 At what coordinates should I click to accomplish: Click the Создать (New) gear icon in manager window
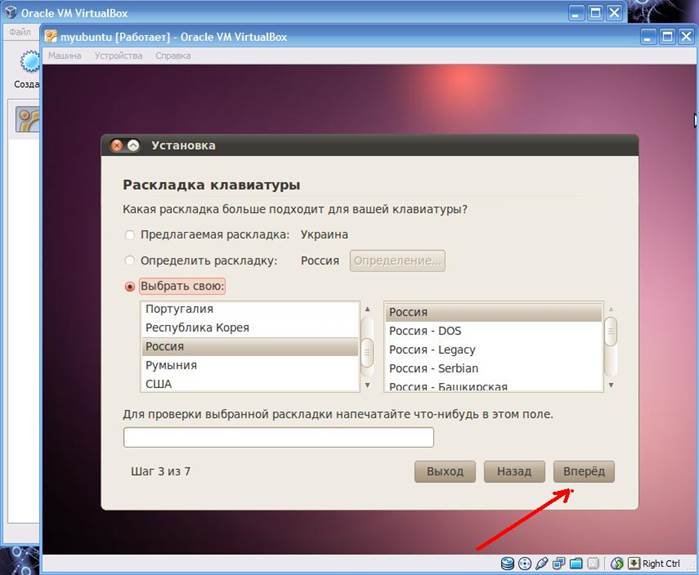(x=29, y=62)
